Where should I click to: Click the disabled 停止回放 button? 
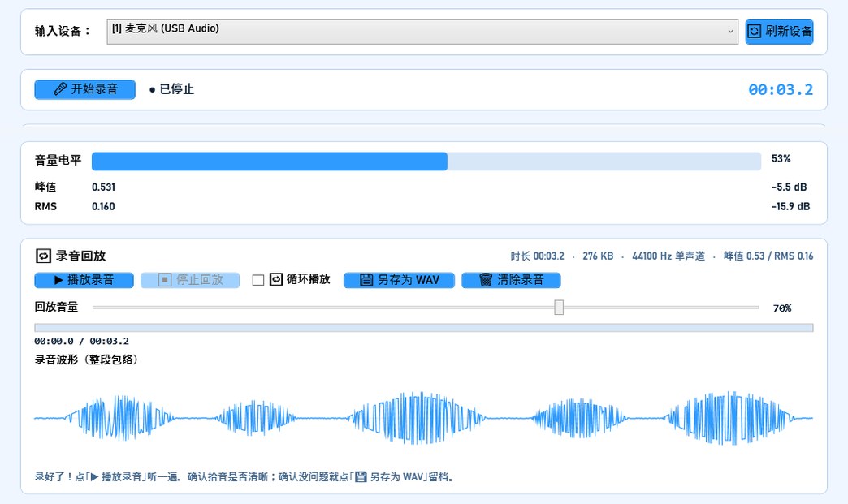(190, 280)
